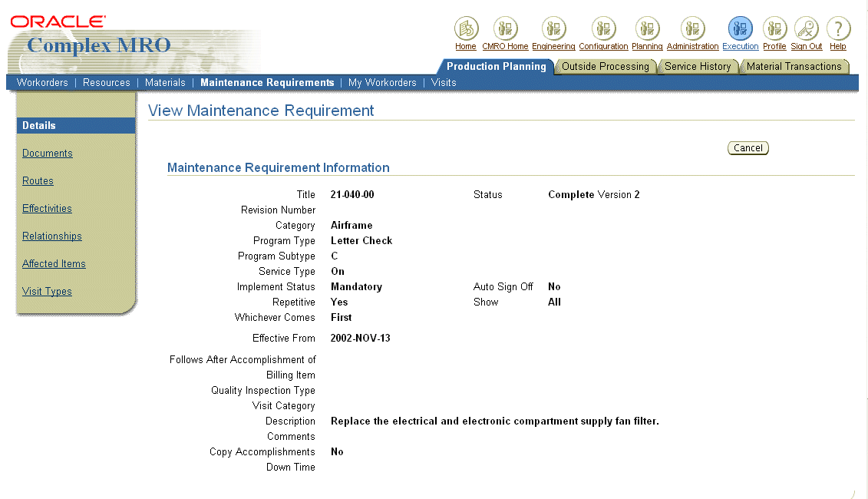Open the Home text link
This screenshot has height=499, width=868.
pyautogui.click(x=466, y=47)
